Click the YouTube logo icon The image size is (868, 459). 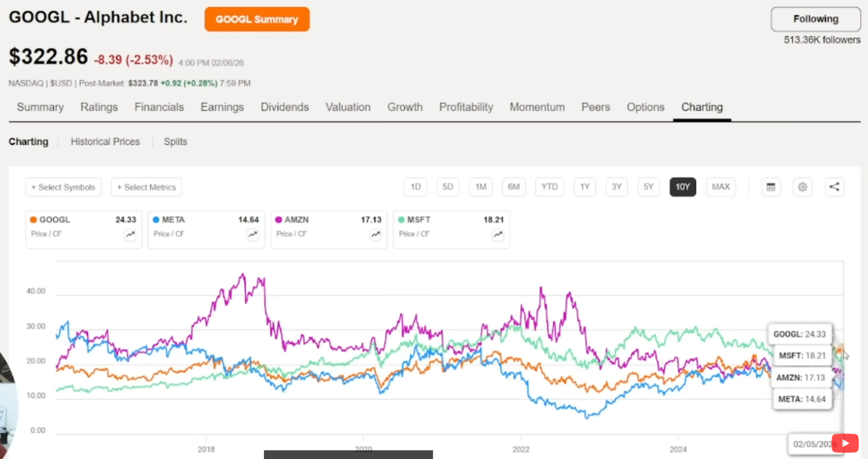[x=845, y=443]
